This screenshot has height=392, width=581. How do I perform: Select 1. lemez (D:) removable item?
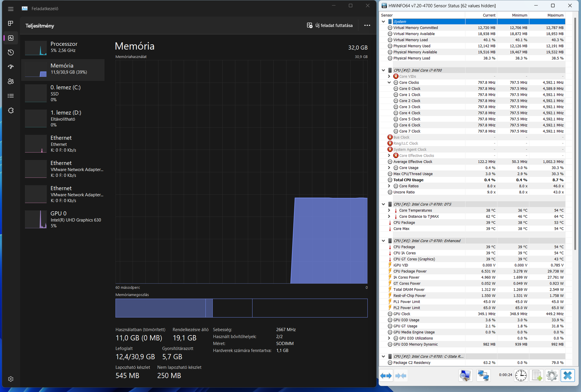[63, 119]
